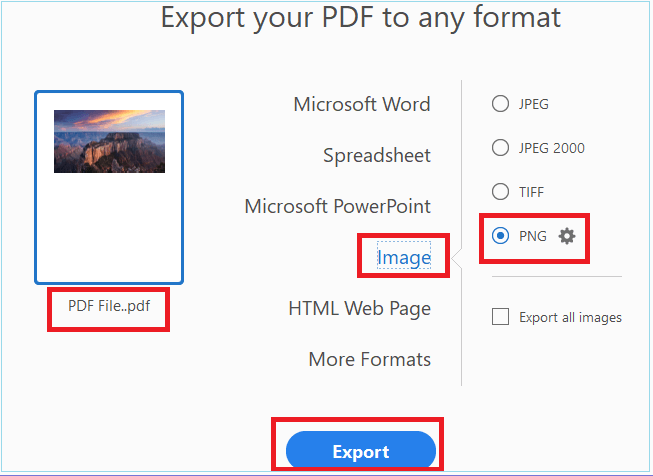Click the "PNG" option label text
Viewport: 653px width, 476px height.
533,236
